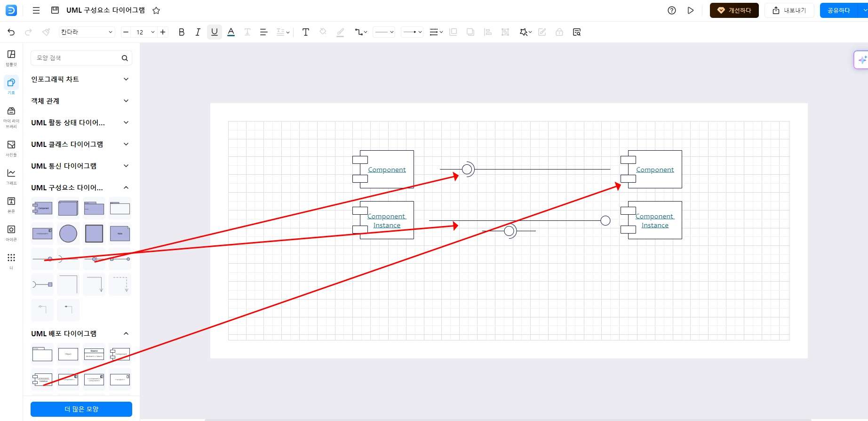
Task: Open the fill color bucket
Action: point(323,32)
